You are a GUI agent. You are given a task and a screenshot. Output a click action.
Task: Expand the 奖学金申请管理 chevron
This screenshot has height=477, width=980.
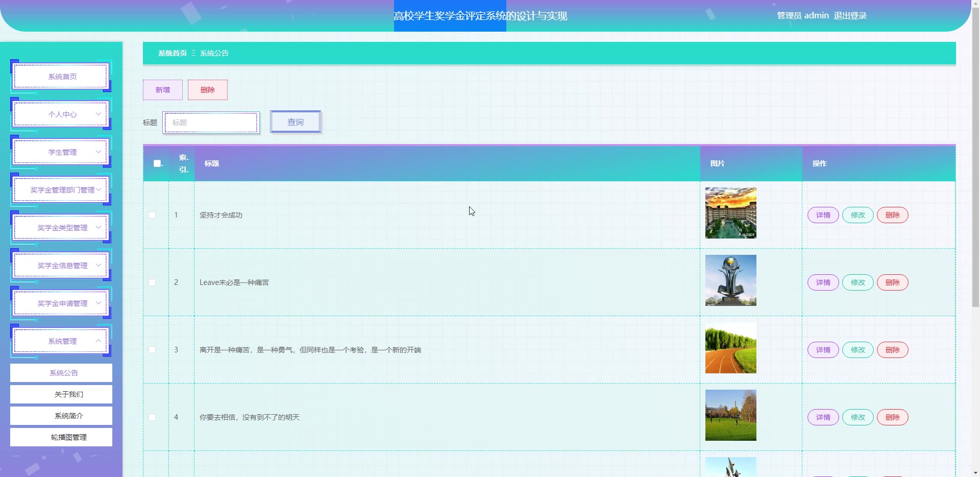(99, 303)
